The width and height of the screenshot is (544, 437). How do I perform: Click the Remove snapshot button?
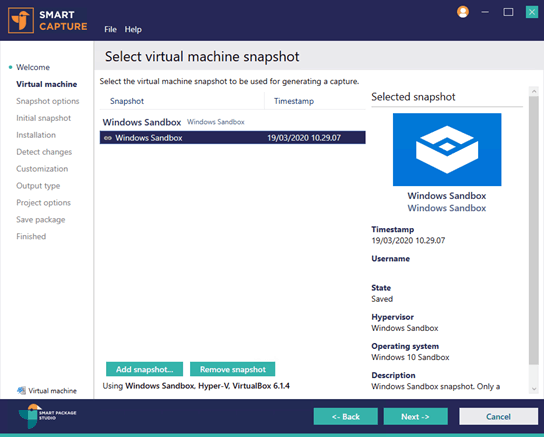pos(232,369)
